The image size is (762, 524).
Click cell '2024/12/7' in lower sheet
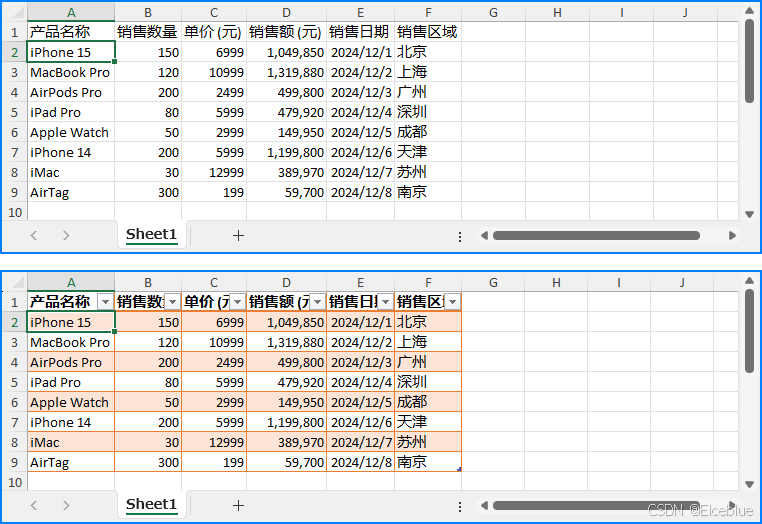(360, 442)
